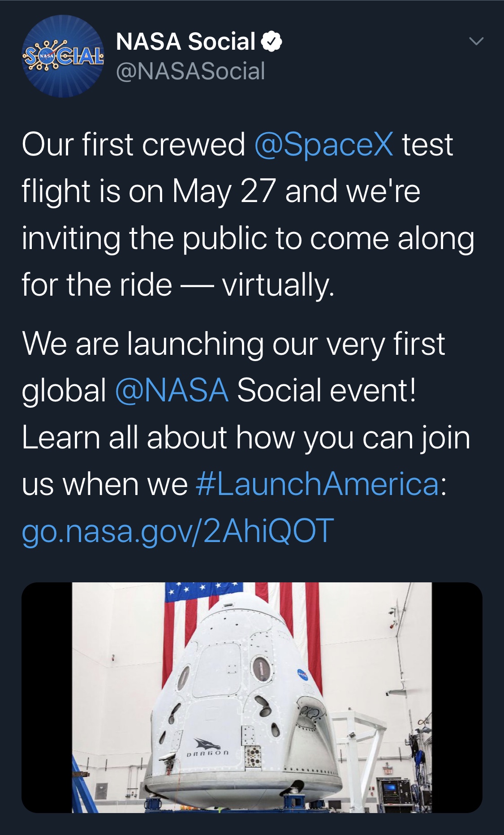Screen dimensions: 504x835
Task: Open the @SpaceX mention
Action: coord(323,145)
